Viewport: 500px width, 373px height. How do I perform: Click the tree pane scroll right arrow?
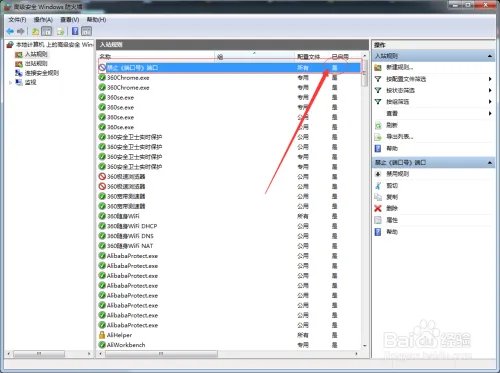89,354
